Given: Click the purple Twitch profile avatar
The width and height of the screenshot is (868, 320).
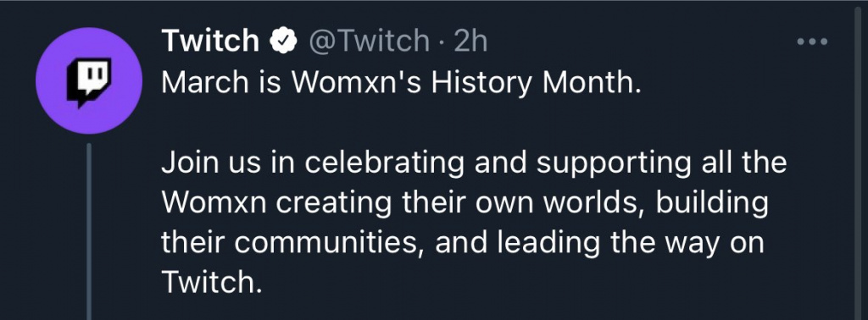Looking at the screenshot, I should (88, 80).
